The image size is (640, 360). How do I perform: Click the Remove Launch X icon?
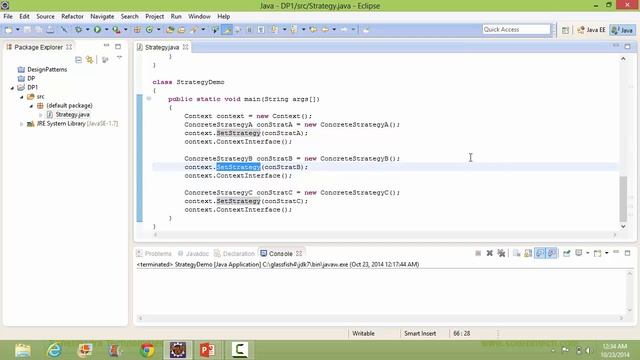(489, 253)
